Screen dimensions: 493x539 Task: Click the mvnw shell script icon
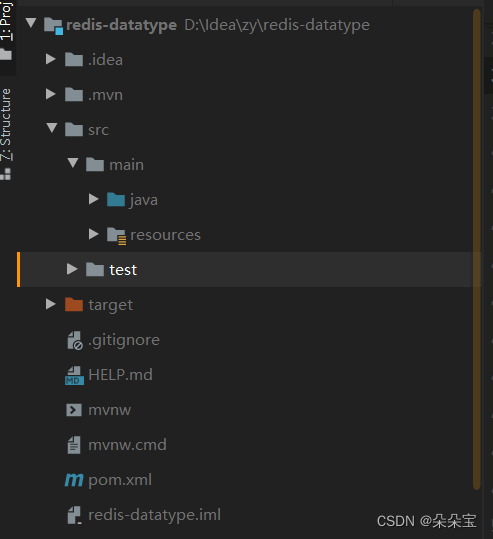tap(74, 410)
